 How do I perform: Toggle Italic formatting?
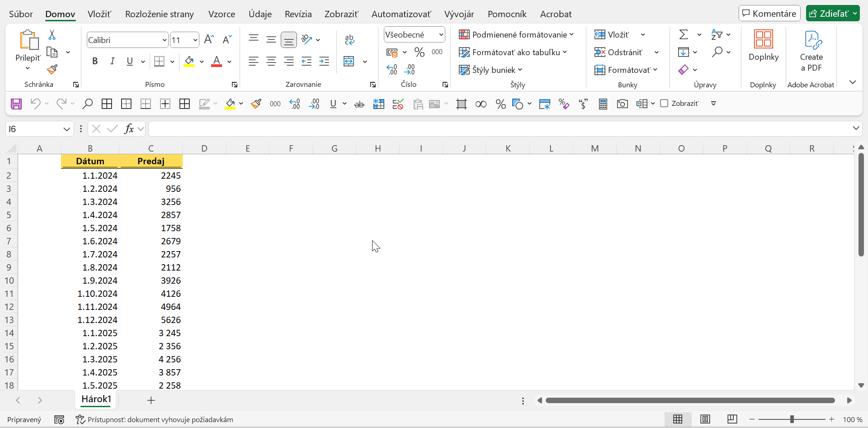tap(112, 61)
